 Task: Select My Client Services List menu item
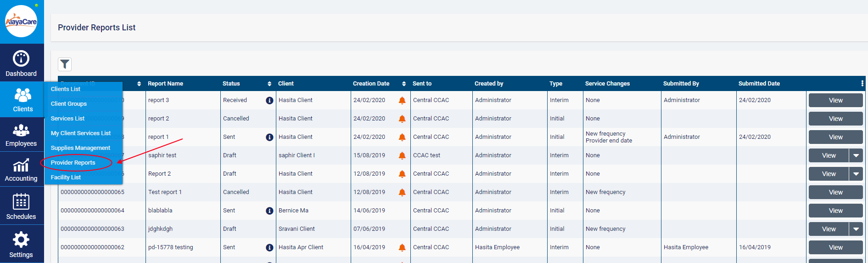(x=81, y=133)
